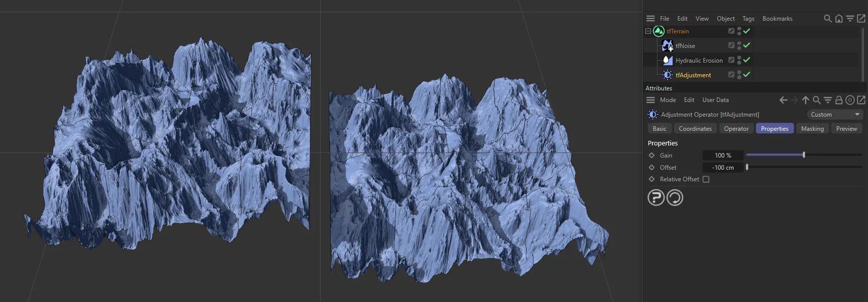
Task: Click the circular reset arrow icon
Action: [675, 197]
